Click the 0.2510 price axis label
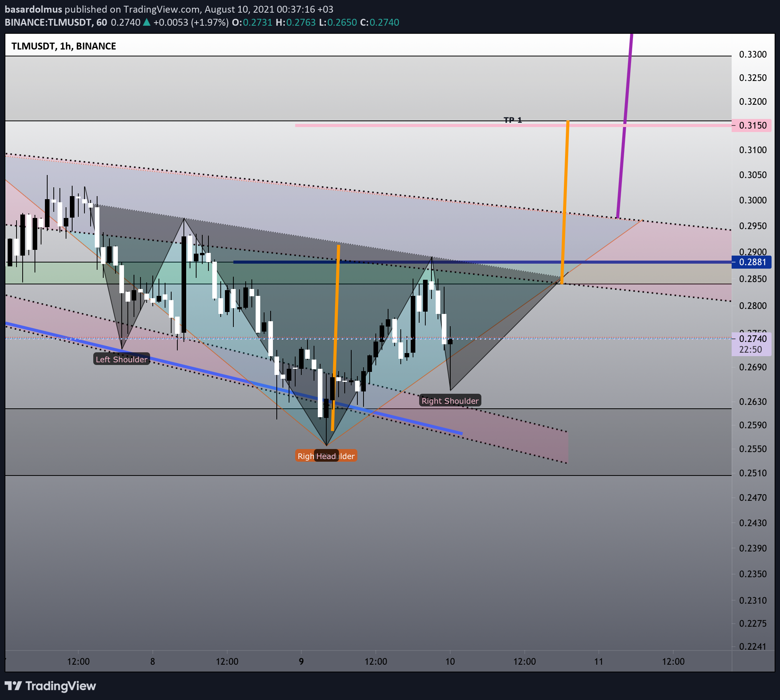 753,473
